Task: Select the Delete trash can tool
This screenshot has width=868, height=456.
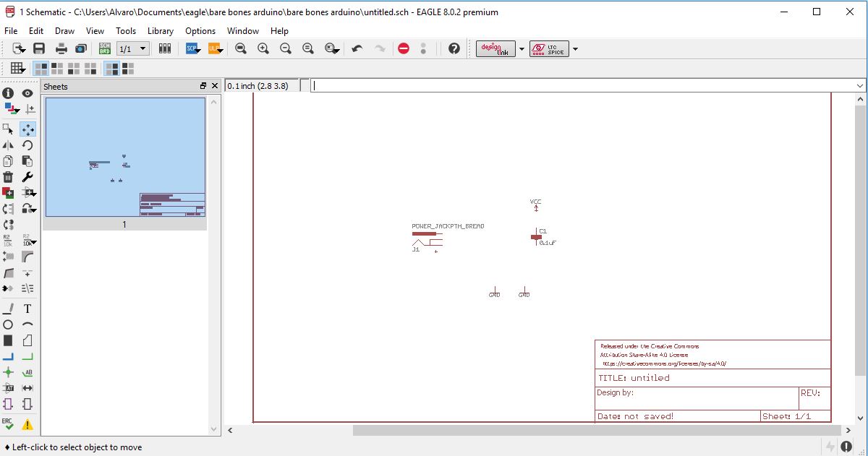Action: pyautogui.click(x=8, y=177)
